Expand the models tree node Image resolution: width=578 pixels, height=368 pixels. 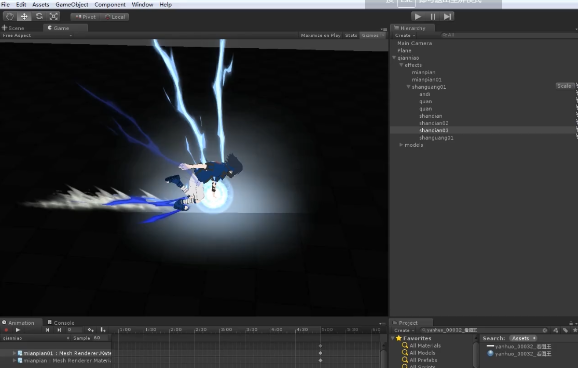click(x=401, y=145)
